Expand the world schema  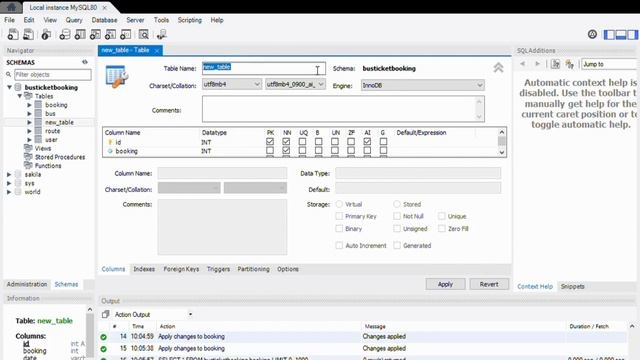9,192
